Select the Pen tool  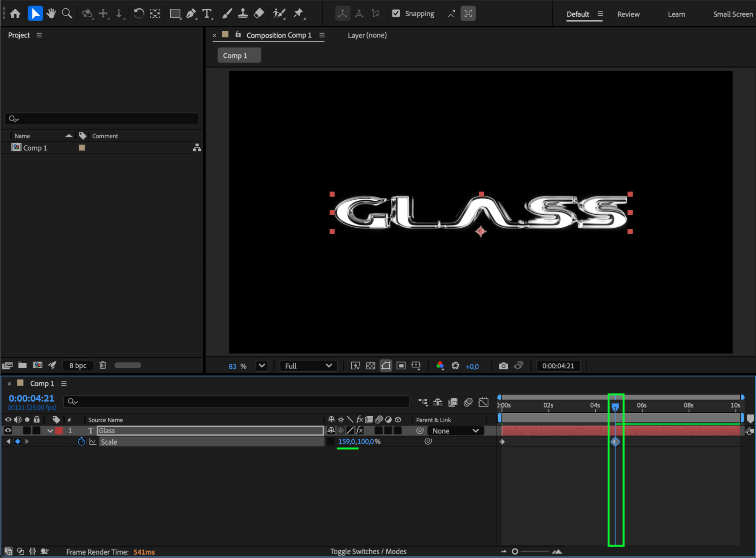(x=191, y=14)
